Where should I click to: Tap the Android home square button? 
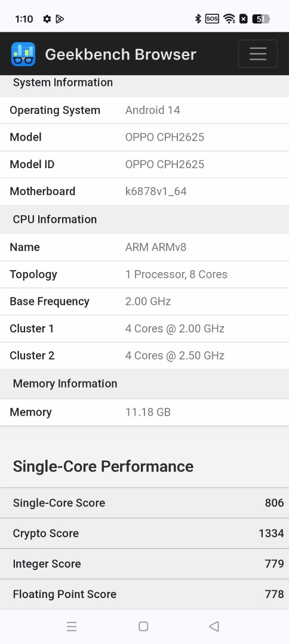tap(143, 626)
